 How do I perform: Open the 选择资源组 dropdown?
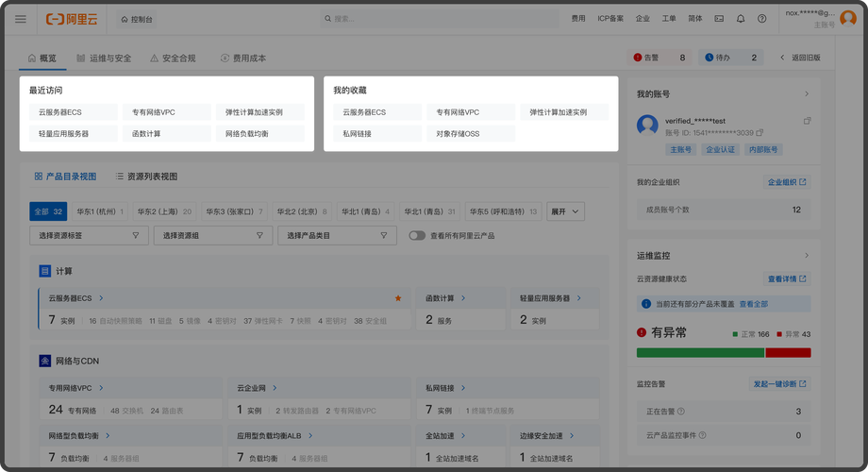click(213, 235)
